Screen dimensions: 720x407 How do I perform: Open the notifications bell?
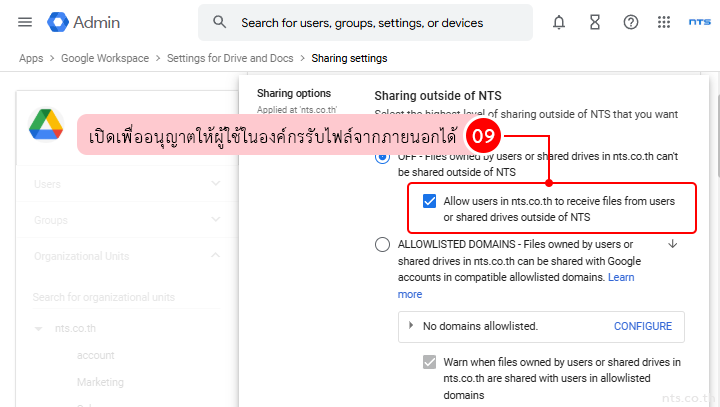pyautogui.click(x=559, y=22)
